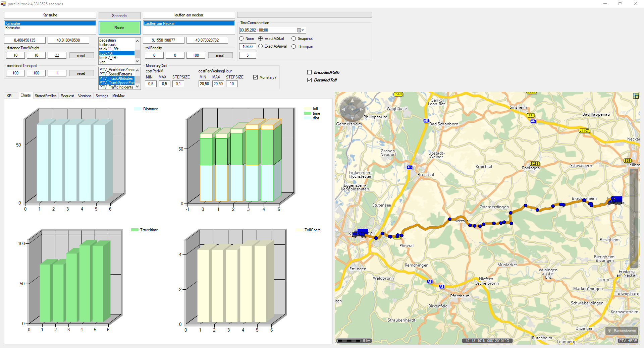
Task: Click the map pan compass control
Action: point(352,109)
